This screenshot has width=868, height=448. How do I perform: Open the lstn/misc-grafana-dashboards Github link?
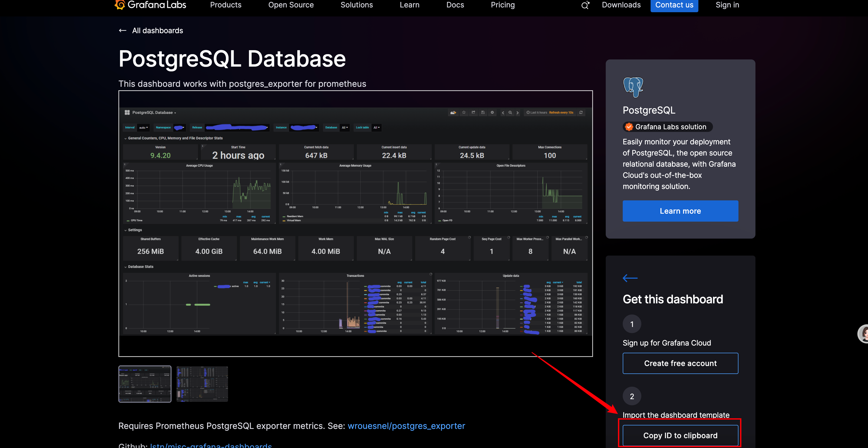click(x=211, y=445)
